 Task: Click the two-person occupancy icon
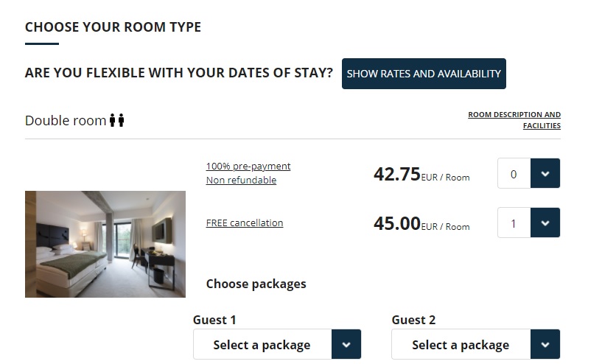coord(116,120)
